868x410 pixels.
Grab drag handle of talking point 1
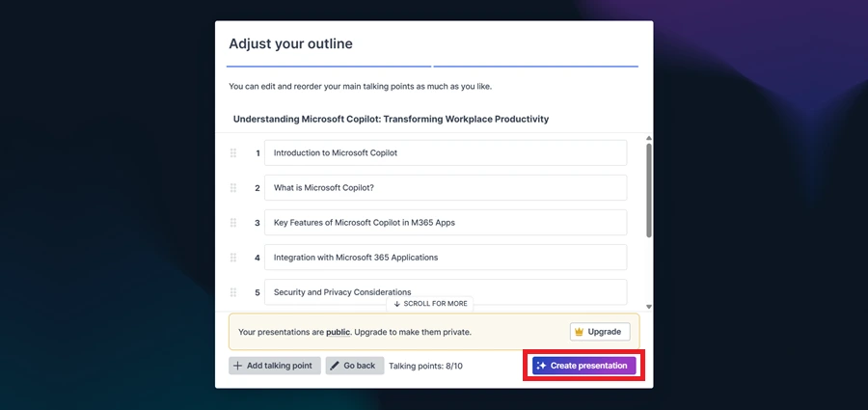(x=233, y=153)
